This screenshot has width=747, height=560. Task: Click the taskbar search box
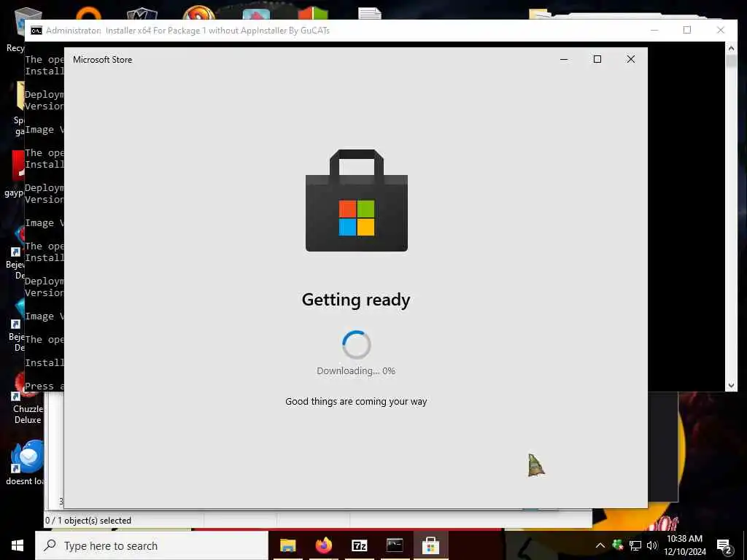click(152, 545)
